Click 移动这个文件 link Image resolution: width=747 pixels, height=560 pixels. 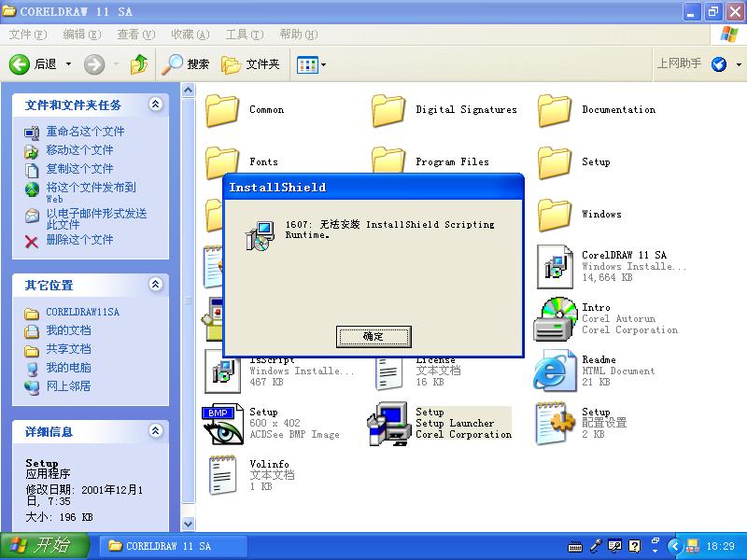coord(79,150)
